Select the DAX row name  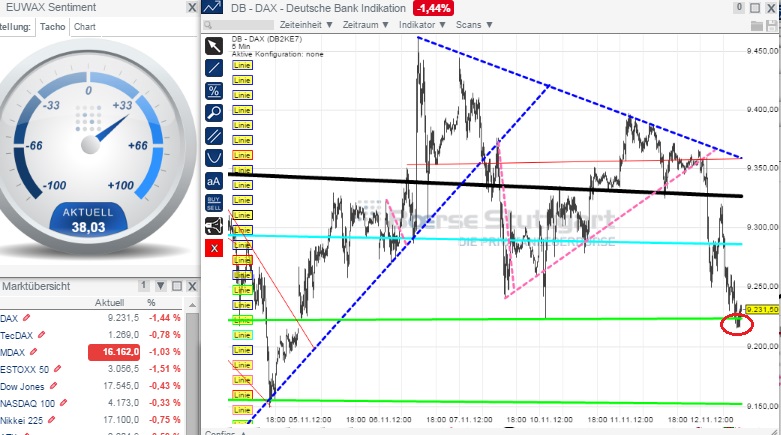(9, 318)
